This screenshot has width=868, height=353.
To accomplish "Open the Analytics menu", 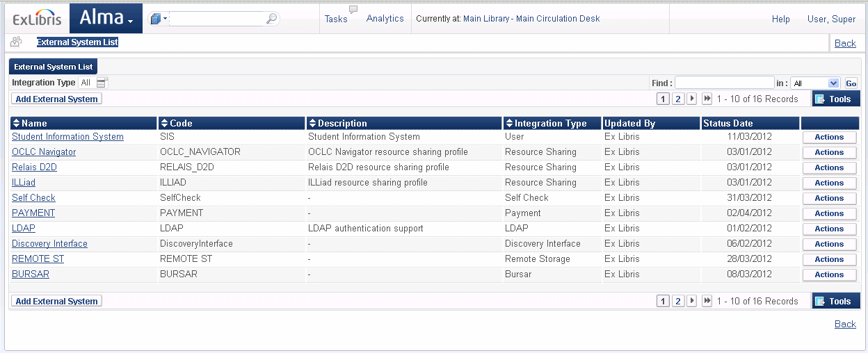I will click(x=385, y=19).
